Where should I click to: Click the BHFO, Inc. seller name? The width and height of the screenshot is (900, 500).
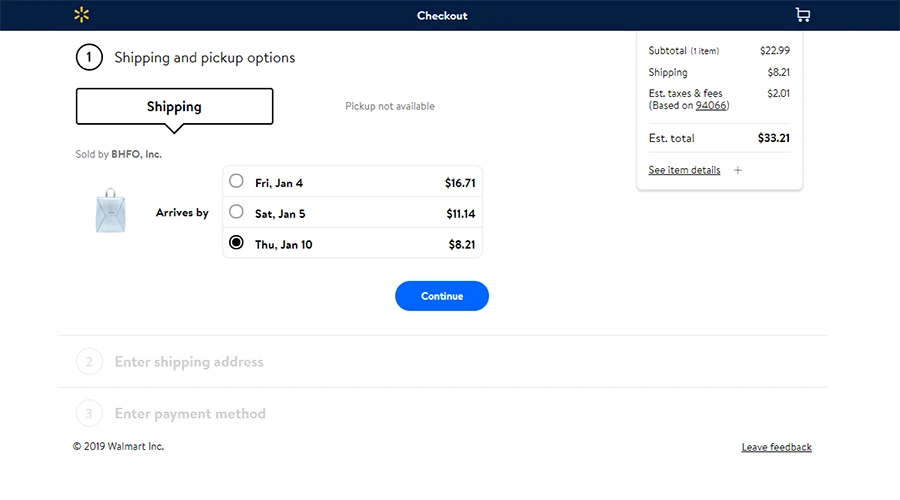click(x=136, y=155)
